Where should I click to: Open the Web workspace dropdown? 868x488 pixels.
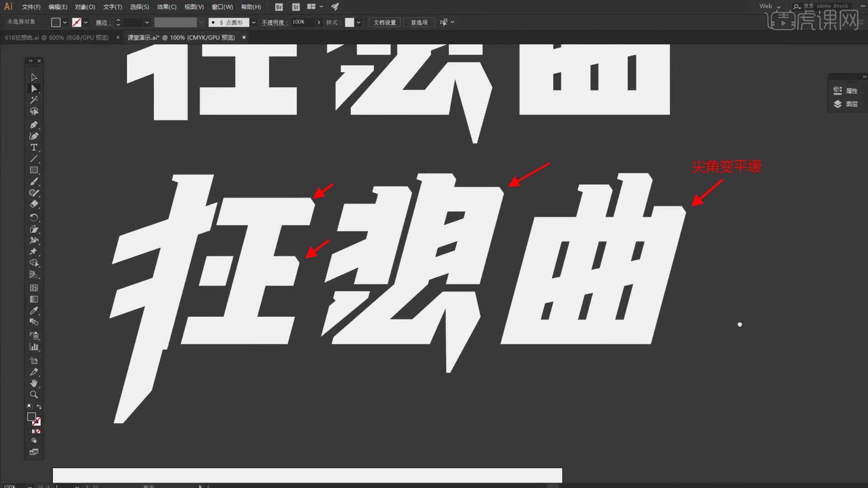(770, 6)
